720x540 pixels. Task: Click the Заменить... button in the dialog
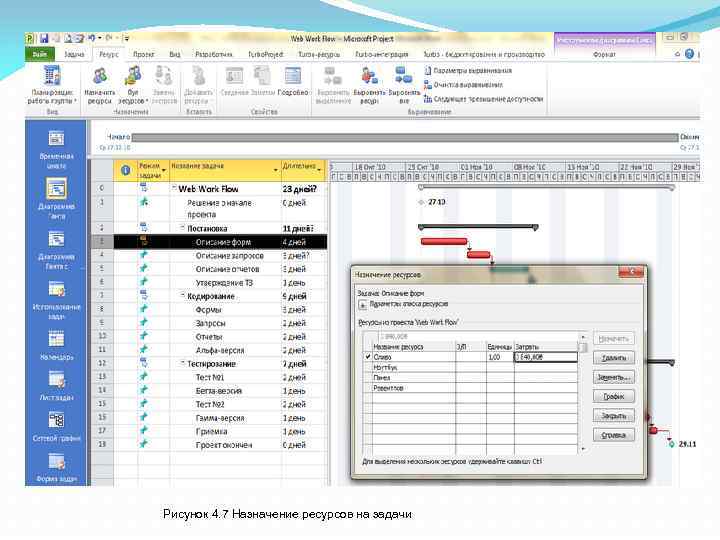pyautogui.click(x=614, y=377)
